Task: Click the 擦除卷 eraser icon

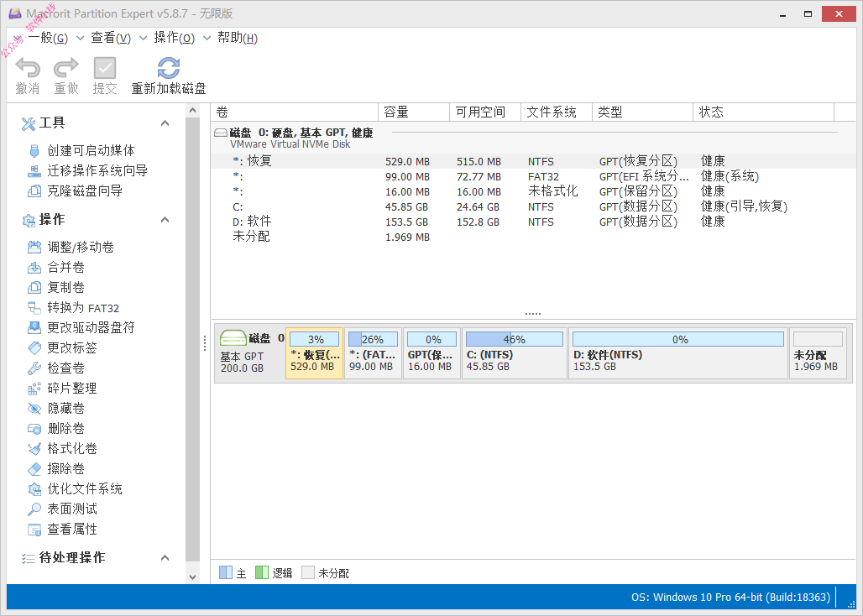Action: click(x=34, y=469)
